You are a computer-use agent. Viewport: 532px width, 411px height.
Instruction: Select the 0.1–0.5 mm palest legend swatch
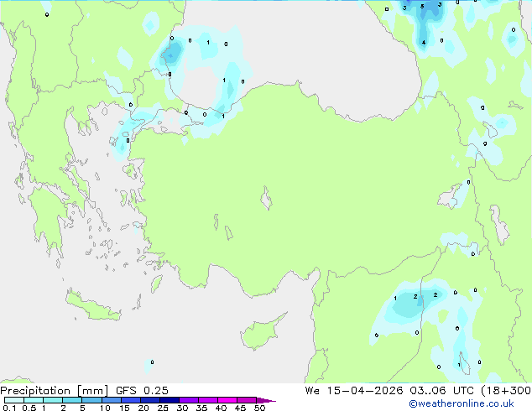click(x=14, y=400)
